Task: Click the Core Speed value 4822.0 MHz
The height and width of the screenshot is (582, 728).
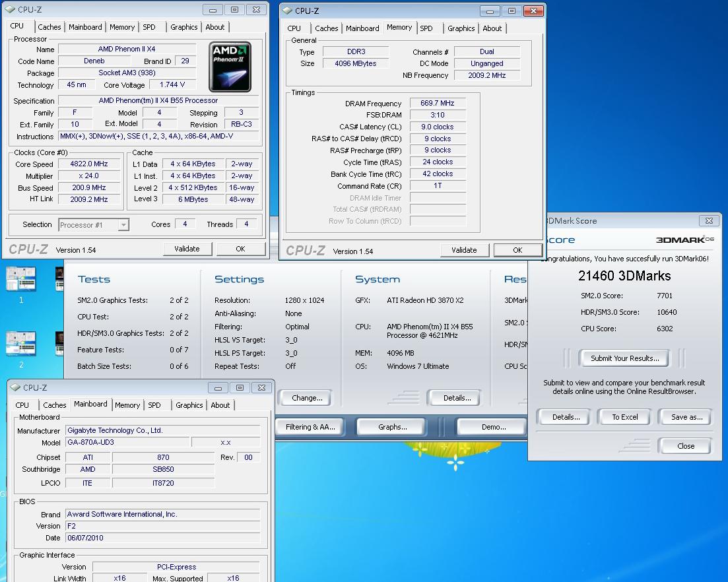Action: pyautogui.click(x=88, y=164)
